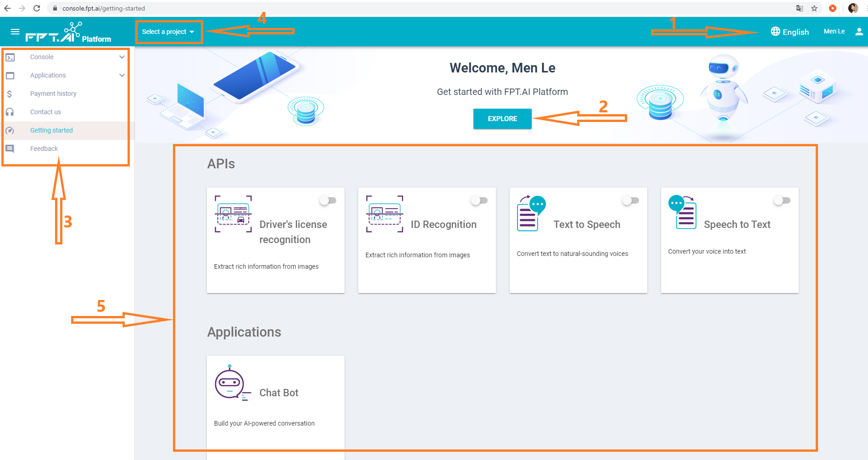Select the Console sidebar icon
868x460 pixels.
pos(10,57)
